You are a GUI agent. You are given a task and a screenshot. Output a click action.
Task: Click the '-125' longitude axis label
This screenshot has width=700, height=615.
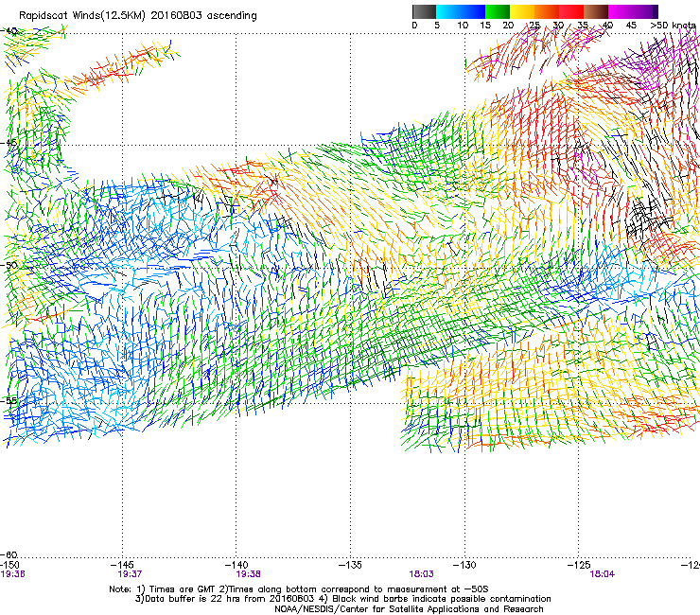pyautogui.click(x=579, y=566)
